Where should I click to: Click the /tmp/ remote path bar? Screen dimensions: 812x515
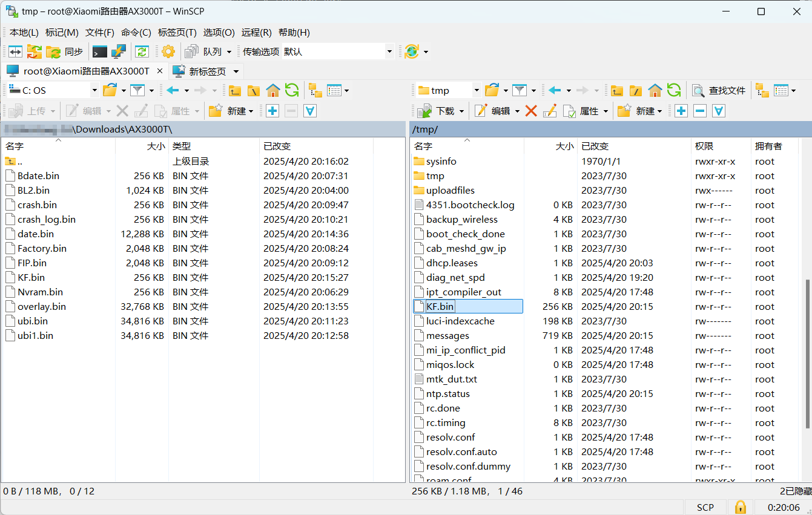click(610, 130)
